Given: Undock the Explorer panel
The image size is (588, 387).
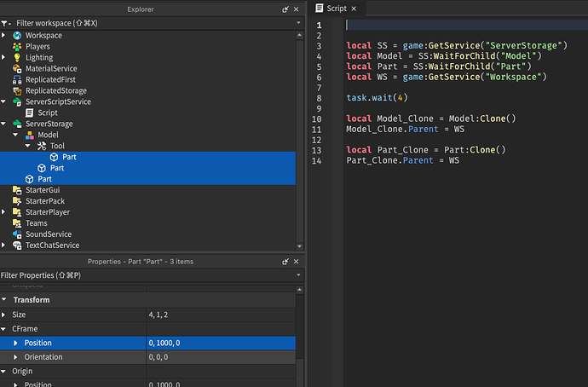Looking at the screenshot, I should [x=285, y=9].
